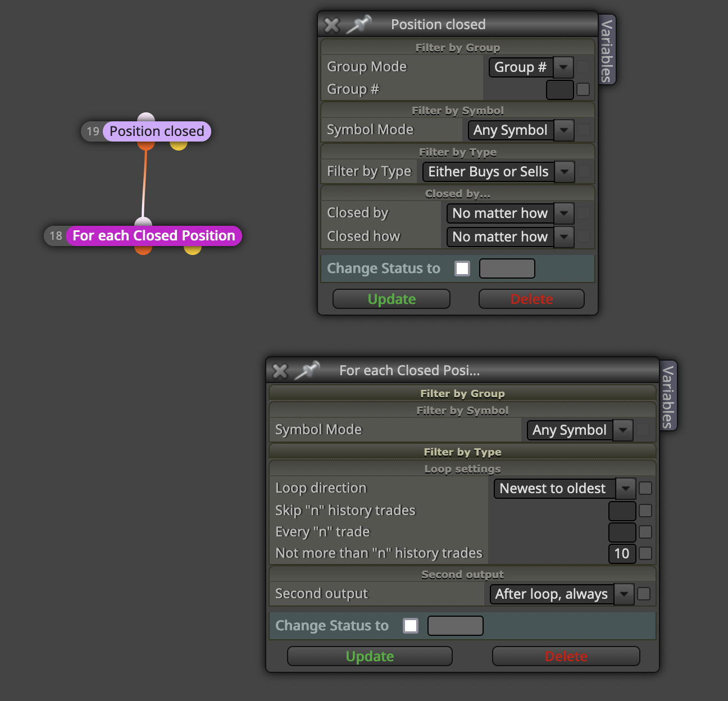Viewport: 728px width, 701px height.
Task: Toggle checkbox beside Not more than "n" history trades
Action: pyautogui.click(x=645, y=553)
